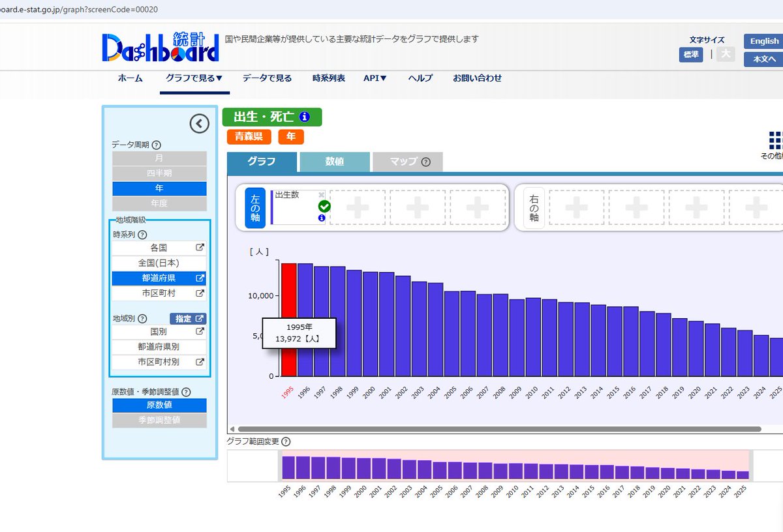
Task: Choose 季節調整値 data type
Action: 159,421
